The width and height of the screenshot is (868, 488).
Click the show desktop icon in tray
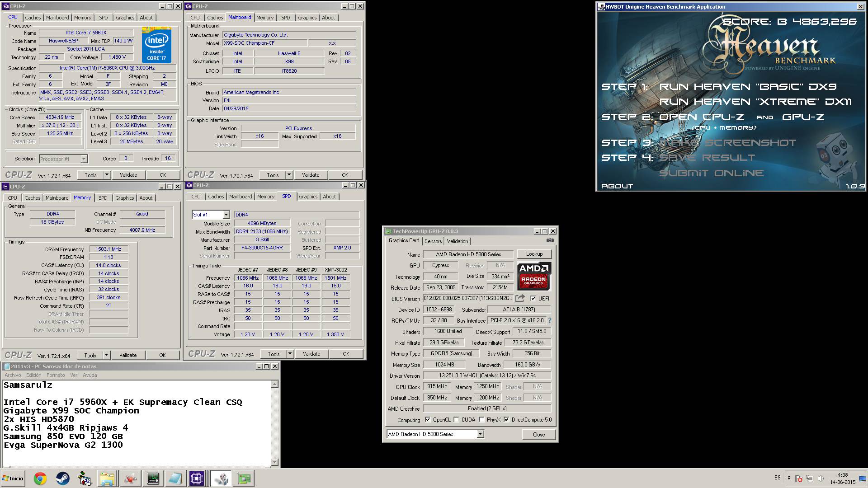coord(863,479)
